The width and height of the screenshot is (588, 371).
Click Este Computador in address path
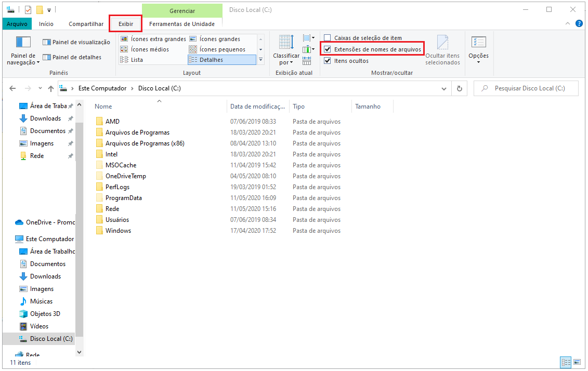(x=102, y=88)
